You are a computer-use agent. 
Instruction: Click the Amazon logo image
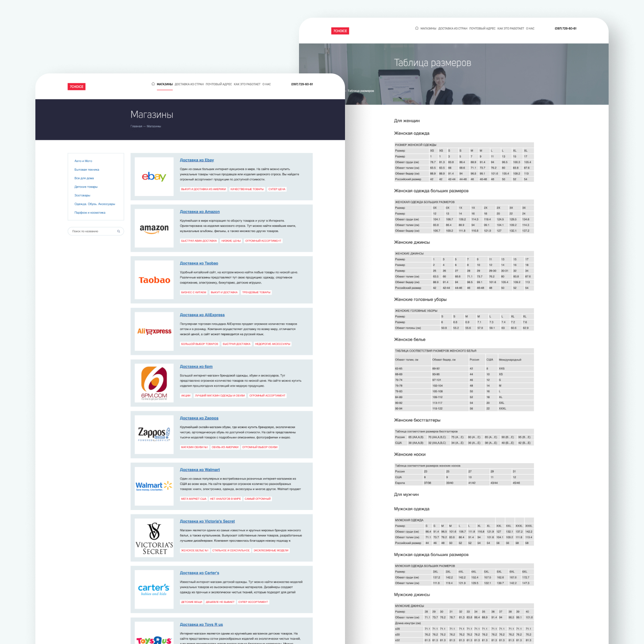[154, 228]
